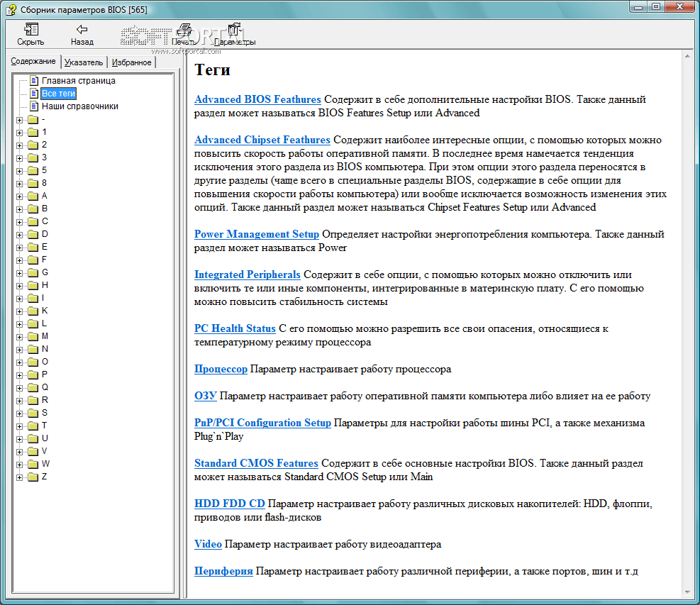Click the folder icon for number 8

pyautogui.click(x=33, y=184)
